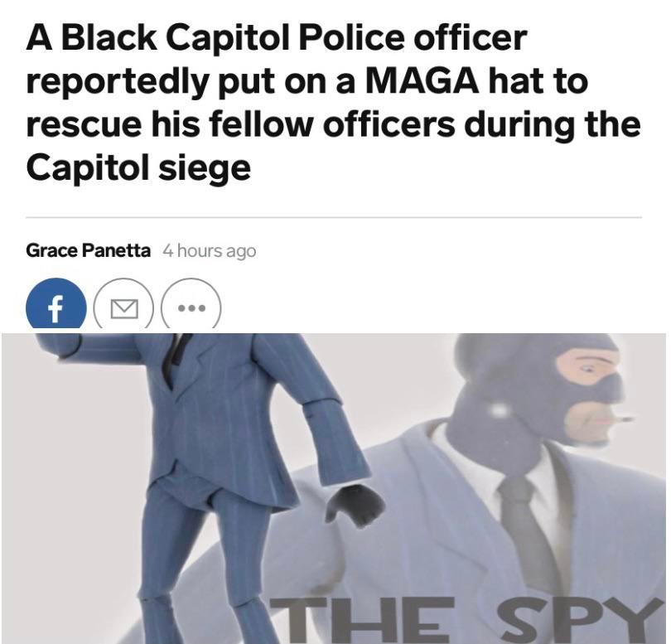Image resolution: width=671 pixels, height=644 pixels.
Task: Open the three-dots more sharing options
Action: pos(191,306)
